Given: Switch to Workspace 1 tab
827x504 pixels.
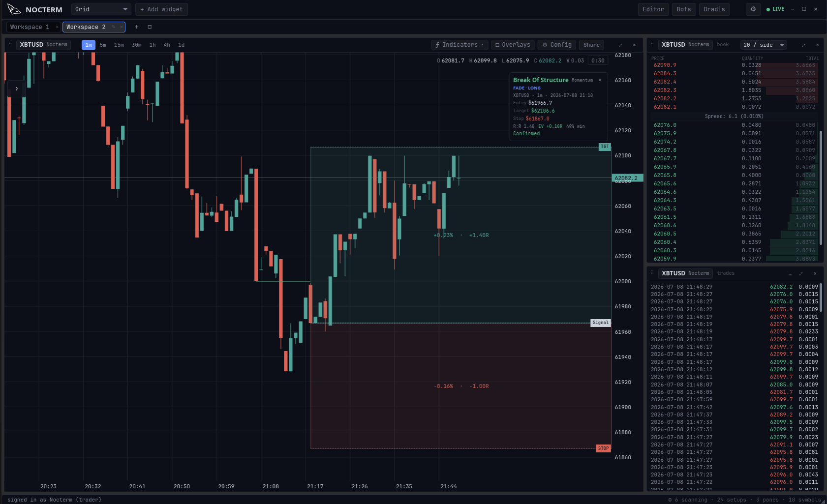Looking at the screenshot, I should (x=30, y=27).
